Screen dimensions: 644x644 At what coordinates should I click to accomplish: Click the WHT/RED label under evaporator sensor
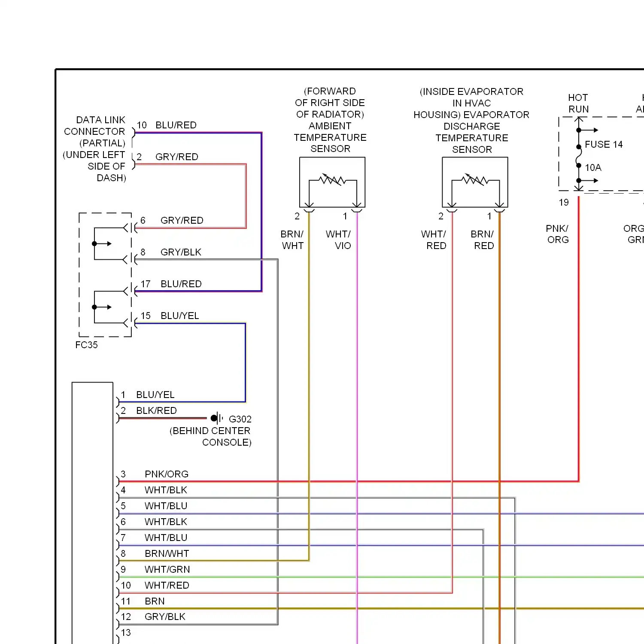[434, 240]
